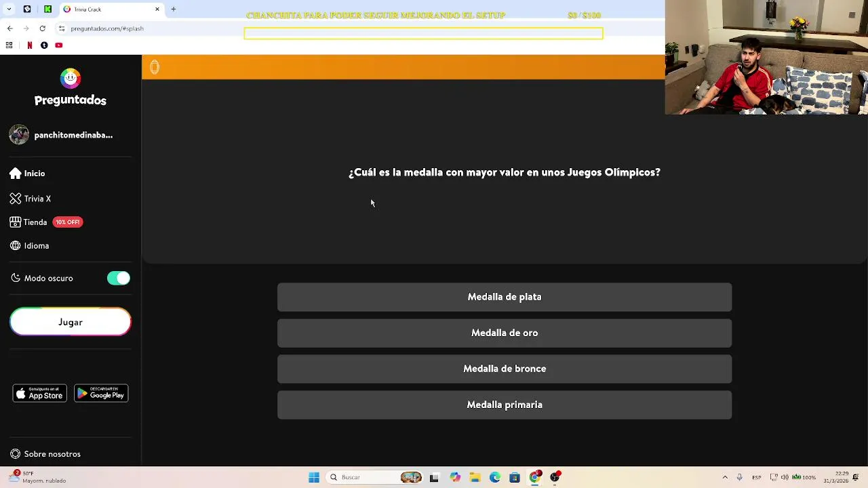
Task: Open the weather widget on the taskbar
Action: [x=37, y=477]
